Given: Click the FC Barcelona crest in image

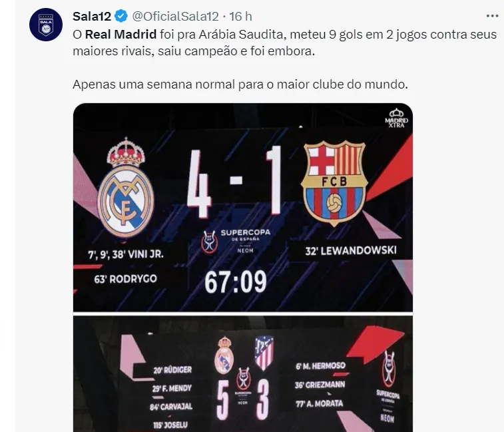Looking at the screenshot, I should pos(334,182).
